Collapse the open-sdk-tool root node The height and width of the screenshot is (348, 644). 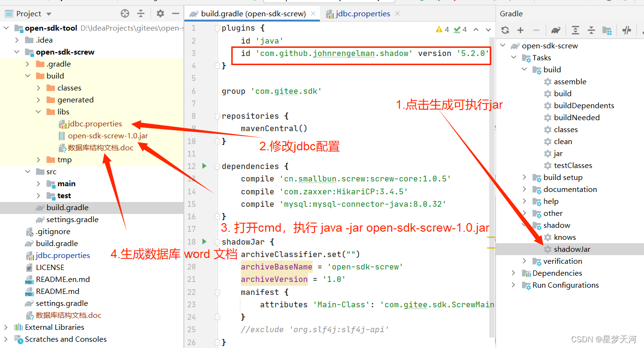click(6, 28)
